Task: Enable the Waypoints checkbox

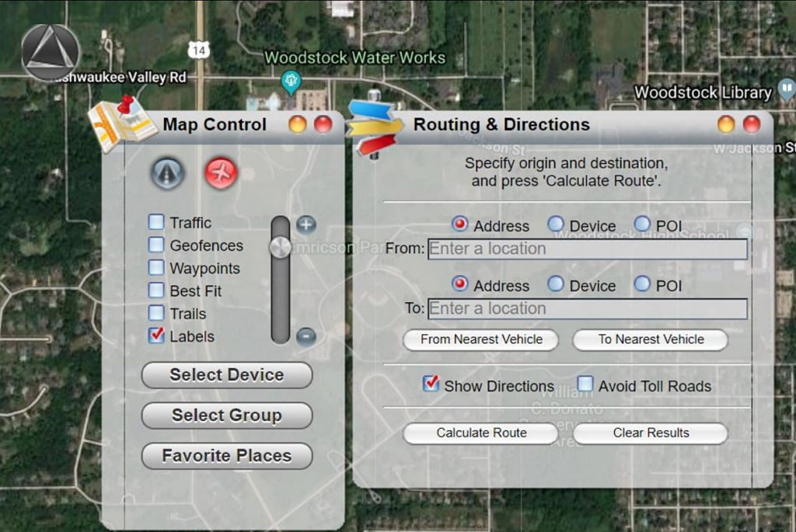Action: (156, 268)
